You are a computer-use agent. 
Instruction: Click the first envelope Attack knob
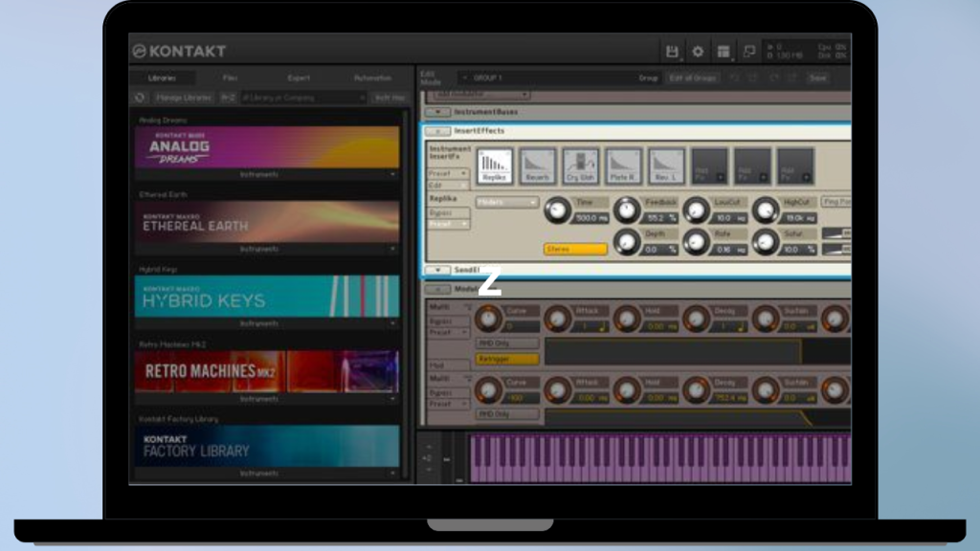click(x=557, y=320)
